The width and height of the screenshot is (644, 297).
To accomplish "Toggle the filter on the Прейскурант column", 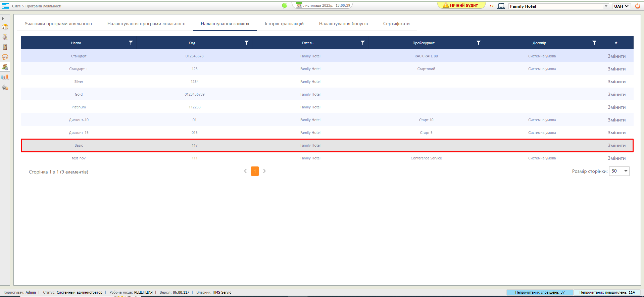I will tap(479, 43).
